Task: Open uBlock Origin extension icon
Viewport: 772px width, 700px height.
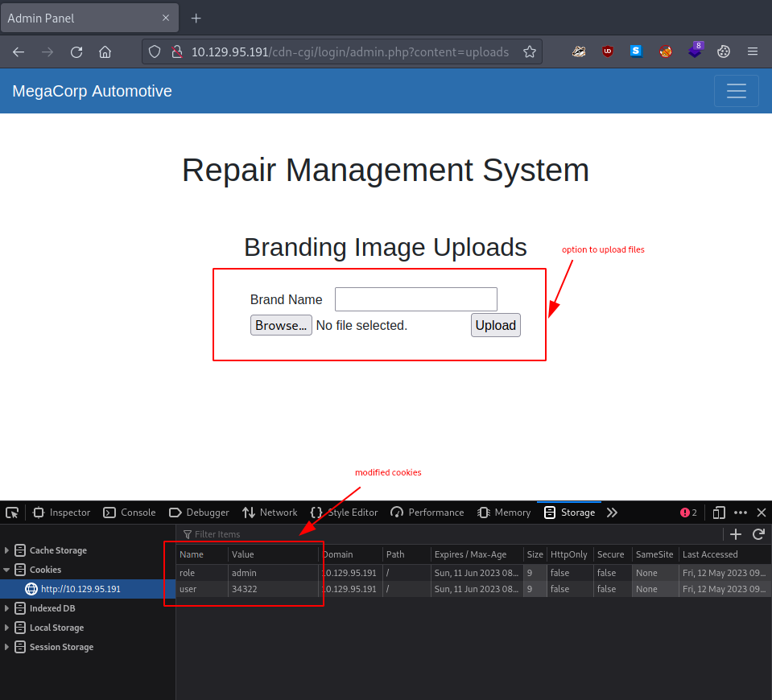Action: coord(608,51)
